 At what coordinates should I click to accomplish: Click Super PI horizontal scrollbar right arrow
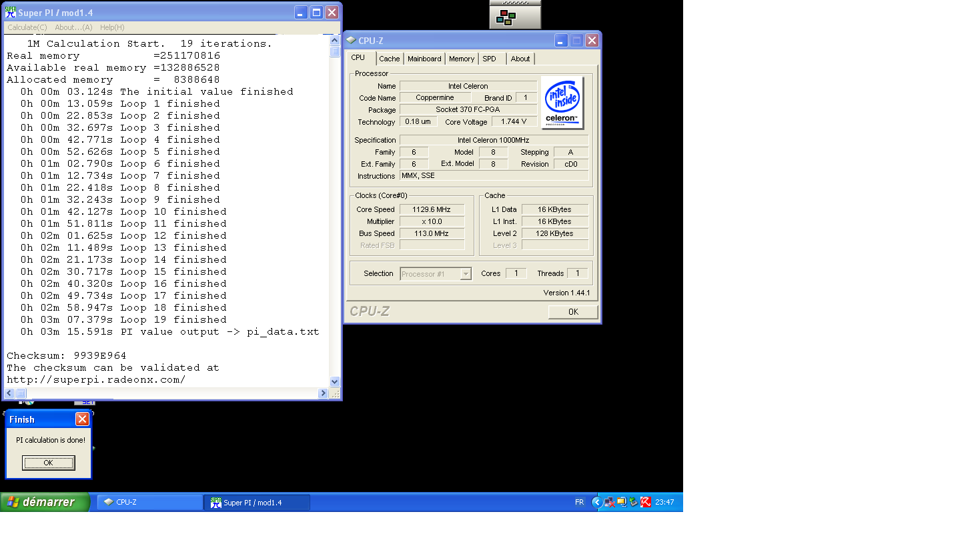pos(324,393)
